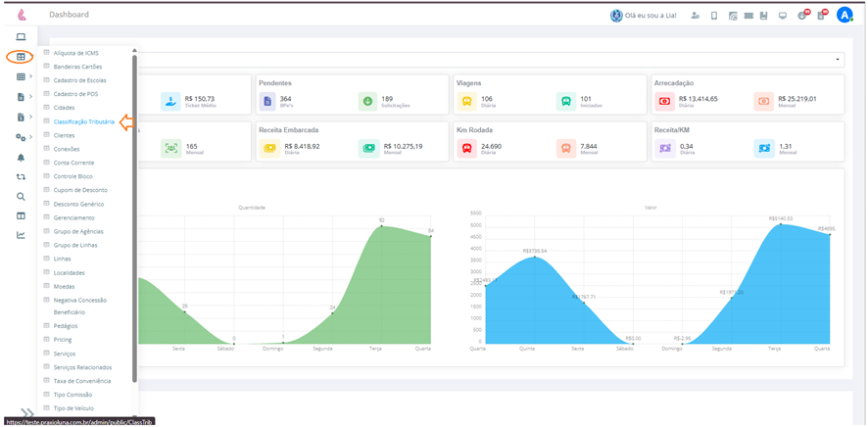
Task: Open the table registrations icon in sidebar
Action: (21, 57)
